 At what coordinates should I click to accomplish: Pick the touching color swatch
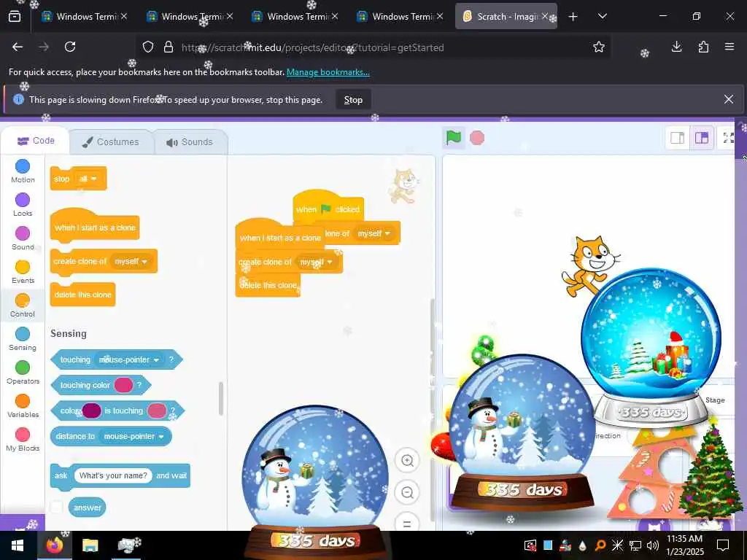(x=123, y=385)
